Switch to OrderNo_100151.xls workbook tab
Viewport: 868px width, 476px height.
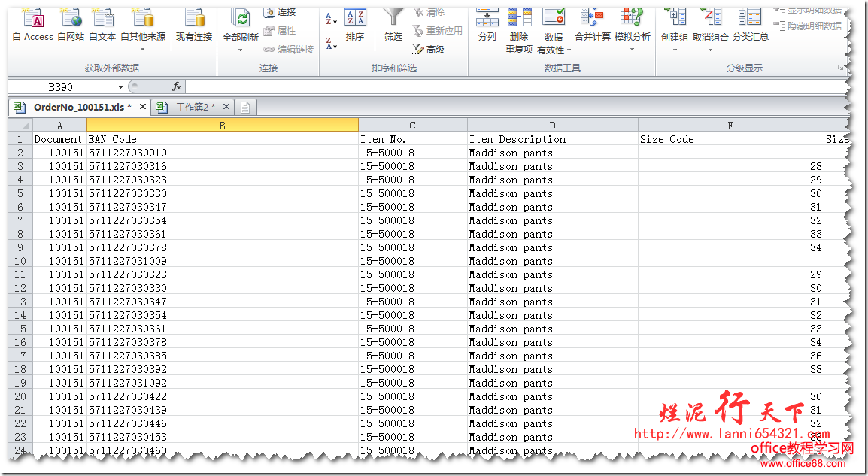(x=77, y=108)
